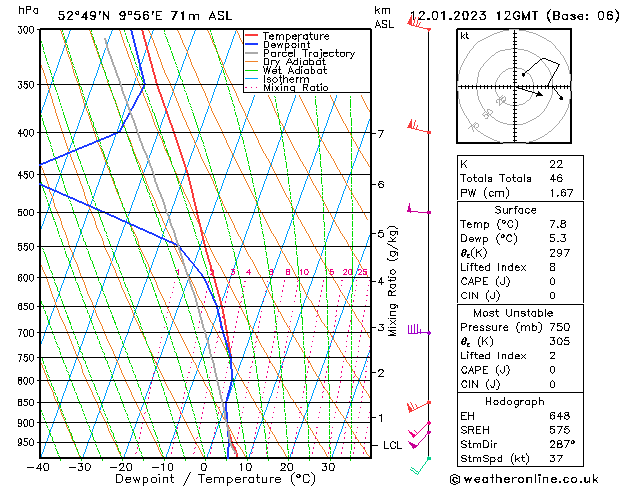
Task: Click the StmDir value 287°
Action: [x=562, y=444]
